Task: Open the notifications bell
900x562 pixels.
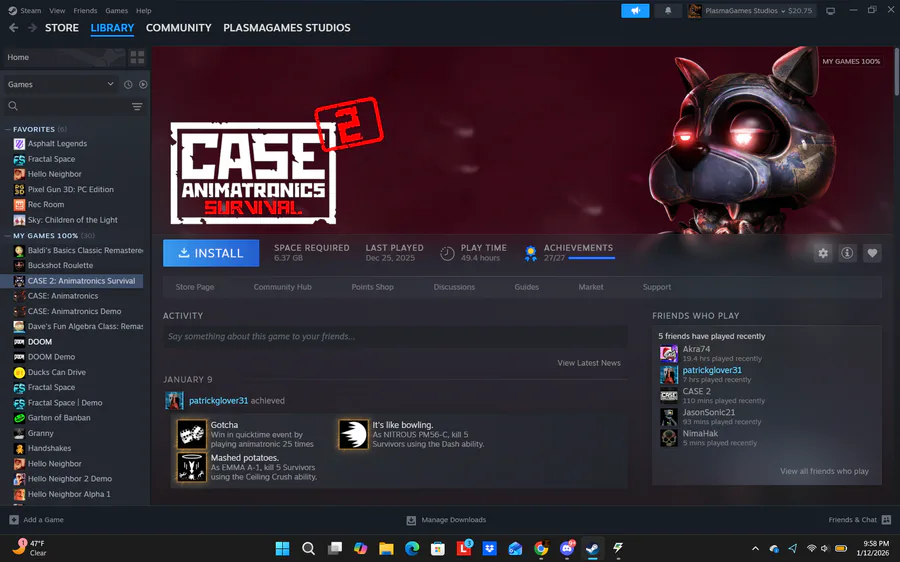Action: pyautogui.click(x=668, y=11)
